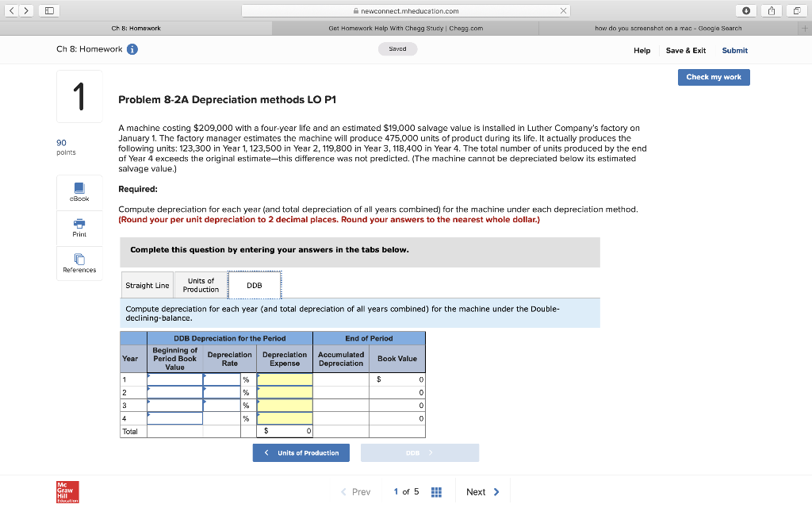Select the Units of Production tab
This screenshot has width=812, height=508.
(x=199, y=284)
